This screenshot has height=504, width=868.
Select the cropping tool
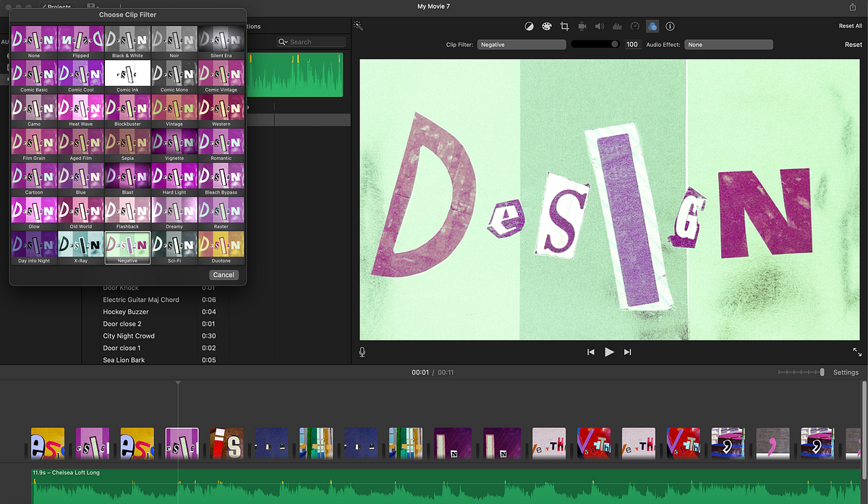point(565,26)
